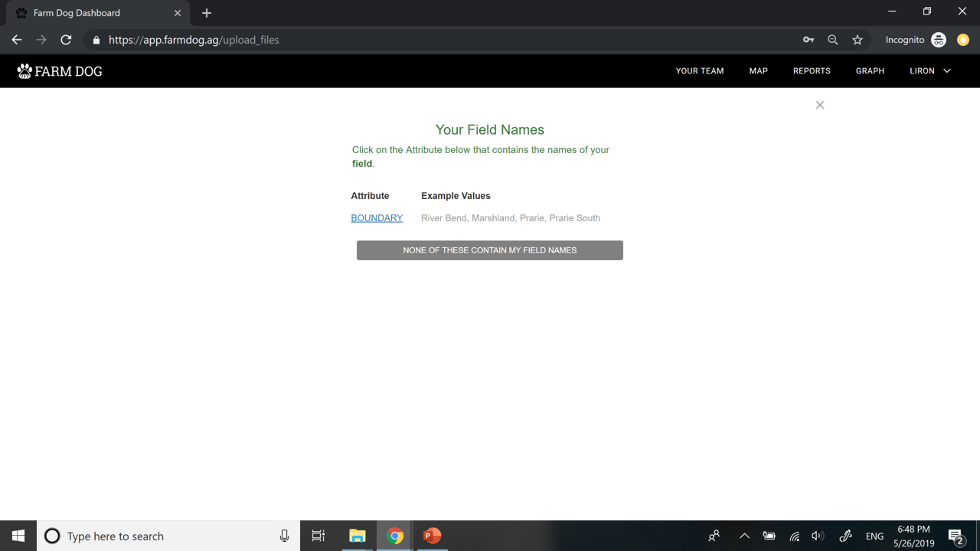Click the ENG language indicator

coord(874,536)
